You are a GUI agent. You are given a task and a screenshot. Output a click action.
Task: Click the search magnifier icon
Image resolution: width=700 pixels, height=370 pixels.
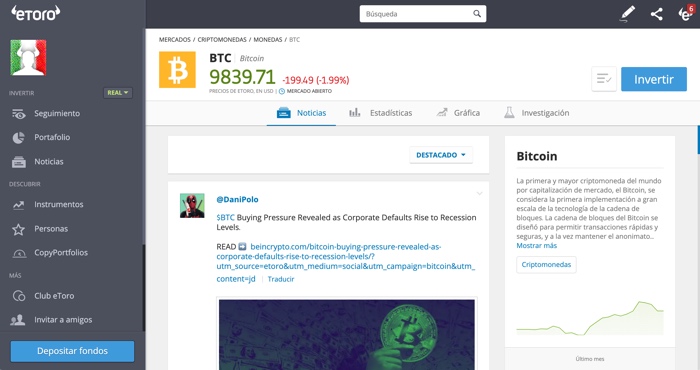pos(477,14)
